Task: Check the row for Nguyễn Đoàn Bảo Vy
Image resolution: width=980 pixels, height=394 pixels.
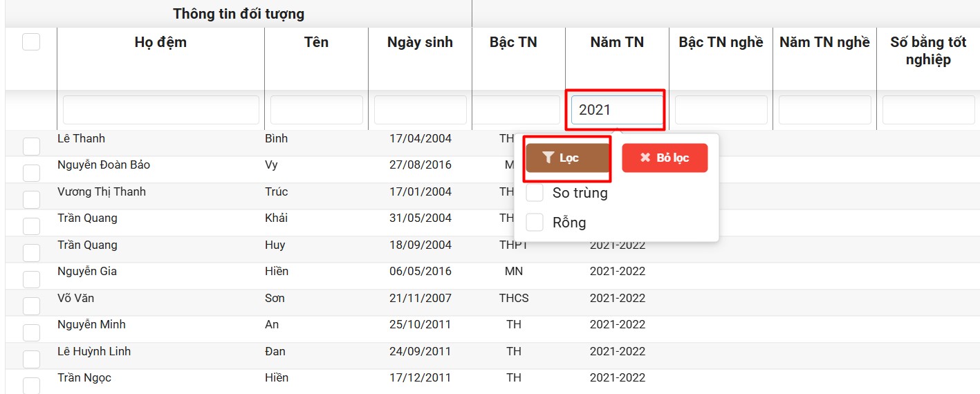Action: [x=31, y=173]
